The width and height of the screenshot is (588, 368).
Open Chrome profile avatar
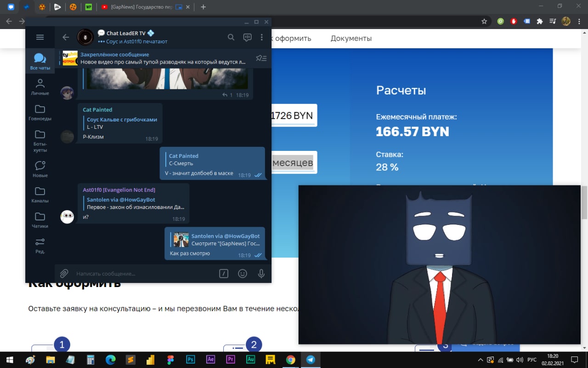click(x=566, y=21)
